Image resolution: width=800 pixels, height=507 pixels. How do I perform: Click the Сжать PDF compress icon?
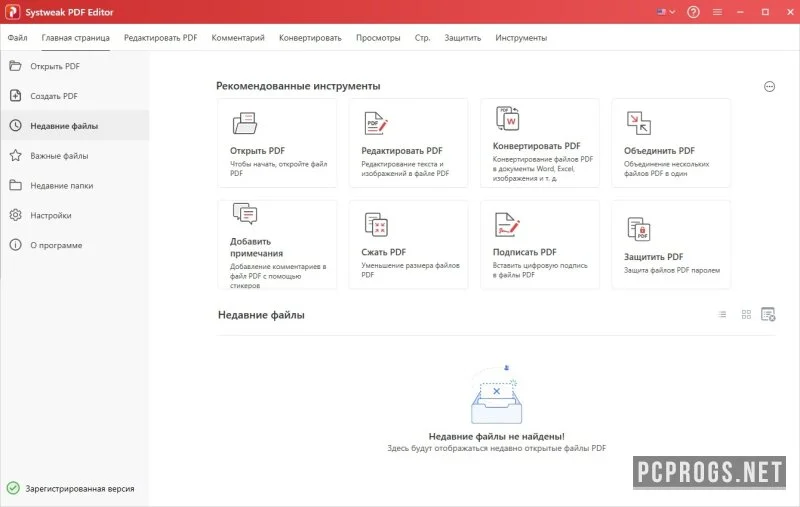377,224
